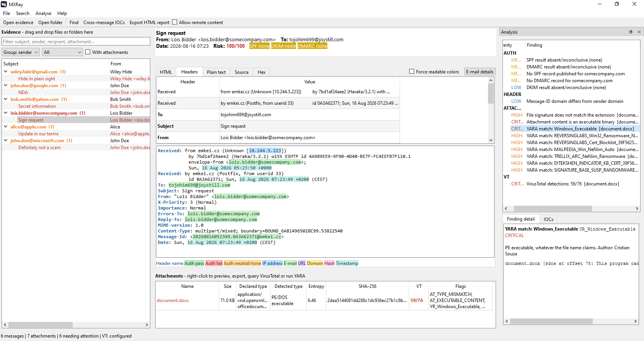This screenshot has height=341, width=644.
Task: Open the IOCs tab
Action: pos(548,219)
